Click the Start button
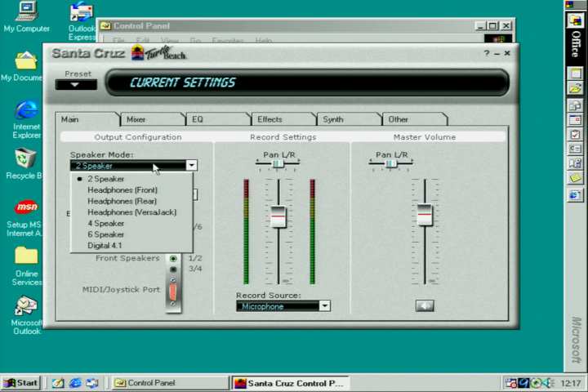The image size is (588, 392). point(21,383)
